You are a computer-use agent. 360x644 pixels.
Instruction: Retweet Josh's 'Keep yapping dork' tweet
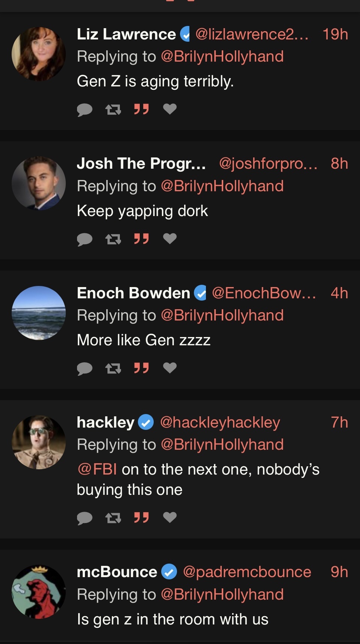[x=113, y=239]
